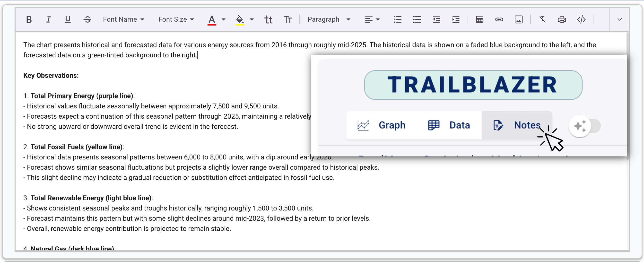
Task: Increase indent of the current paragraph
Action: (x=455, y=19)
